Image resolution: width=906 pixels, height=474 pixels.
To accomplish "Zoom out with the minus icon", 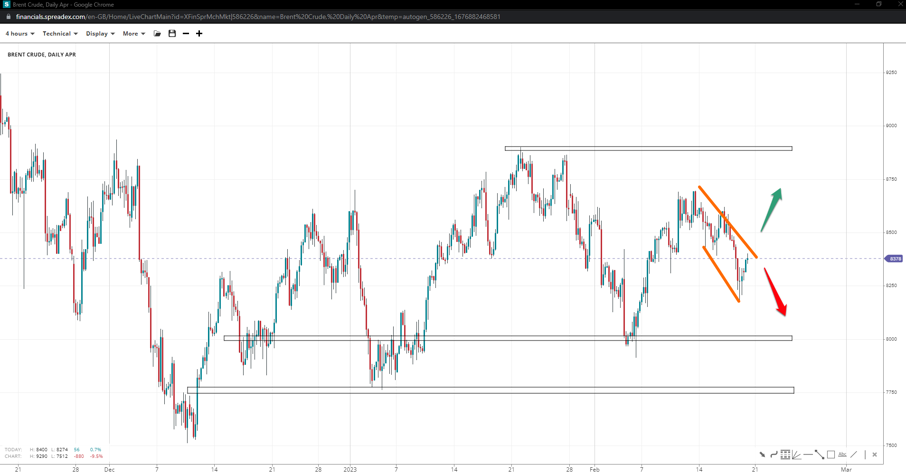I will pos(186,34).
